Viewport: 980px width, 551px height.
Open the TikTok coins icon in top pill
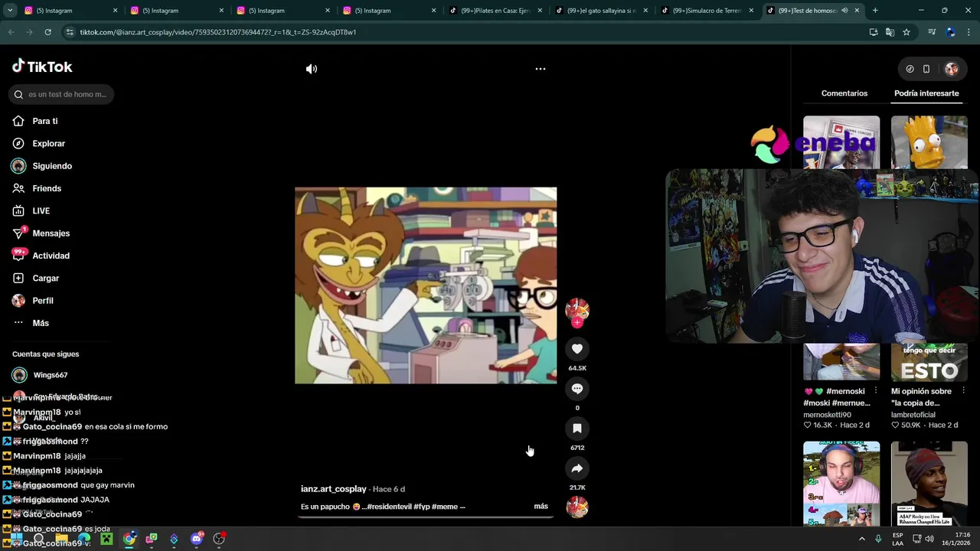click(x=910, y=69)
